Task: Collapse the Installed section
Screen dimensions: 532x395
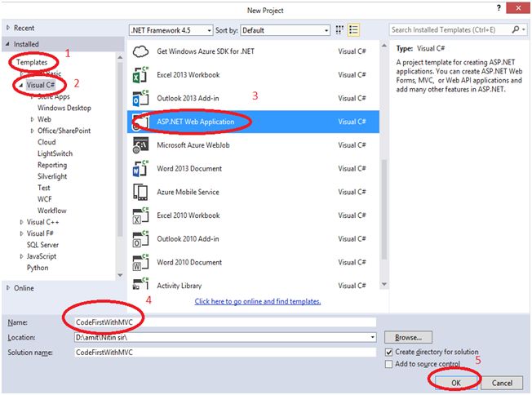Action: [x=8, y=44]
